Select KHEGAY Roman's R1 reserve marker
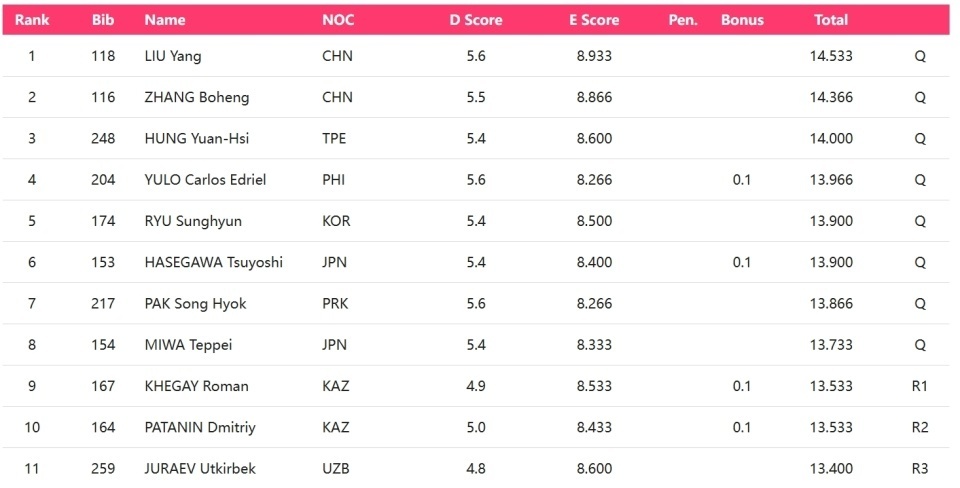The height and width of the screenshot is (488, 960). [x=920, y=386]
